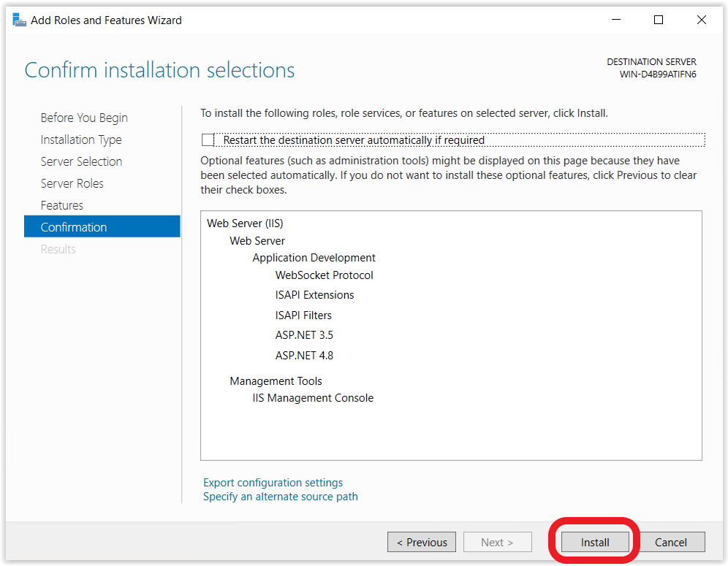The height and width of the screenshot is (566, 728).
Task: Select IIS Management Console entry
Action: pos(313,398)
